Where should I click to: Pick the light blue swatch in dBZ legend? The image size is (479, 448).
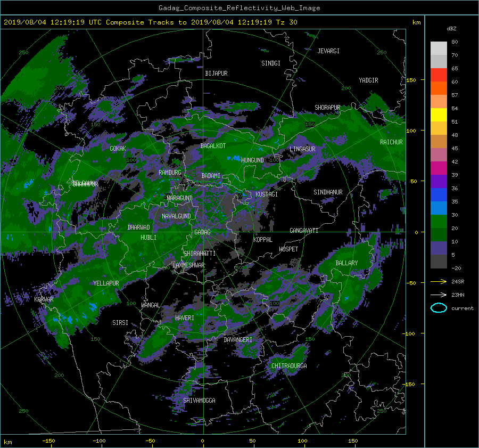pyautogui.click(x=439, y=208)
